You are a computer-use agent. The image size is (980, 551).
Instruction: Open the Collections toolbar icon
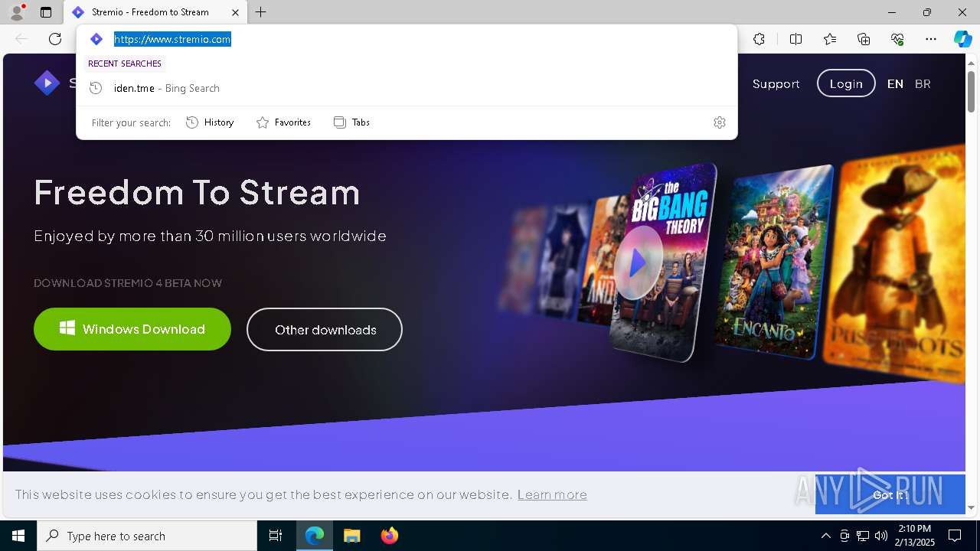pos(864,39)
